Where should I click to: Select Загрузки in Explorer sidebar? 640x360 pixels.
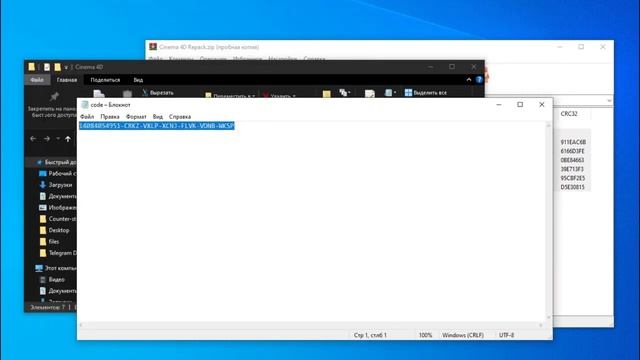click(56, 185)
